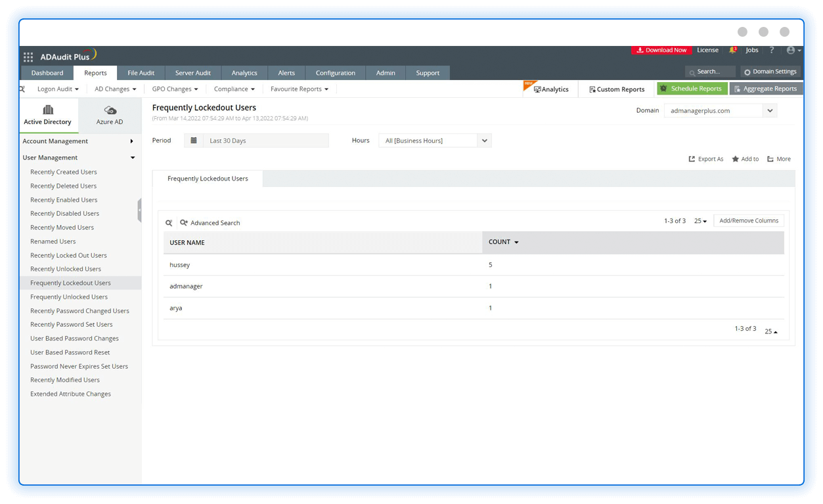The height and width of the screenshot is (504, 823).
Task: Open the notifications bell icon
Action: point(733,49)
